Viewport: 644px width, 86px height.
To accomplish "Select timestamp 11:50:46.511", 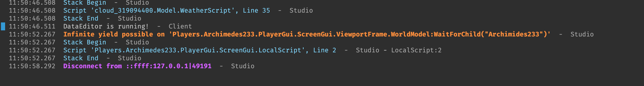I will pyautogui.click(x=32, y=26).
